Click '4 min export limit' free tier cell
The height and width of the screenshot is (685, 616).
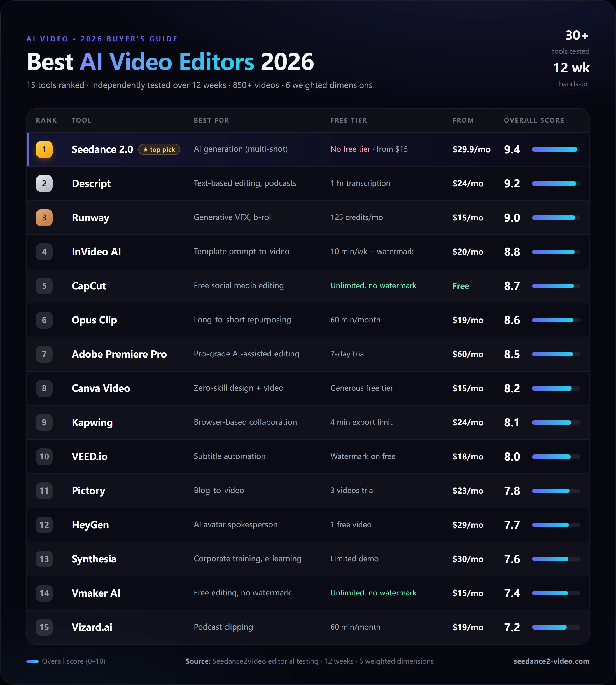point(361,423)
